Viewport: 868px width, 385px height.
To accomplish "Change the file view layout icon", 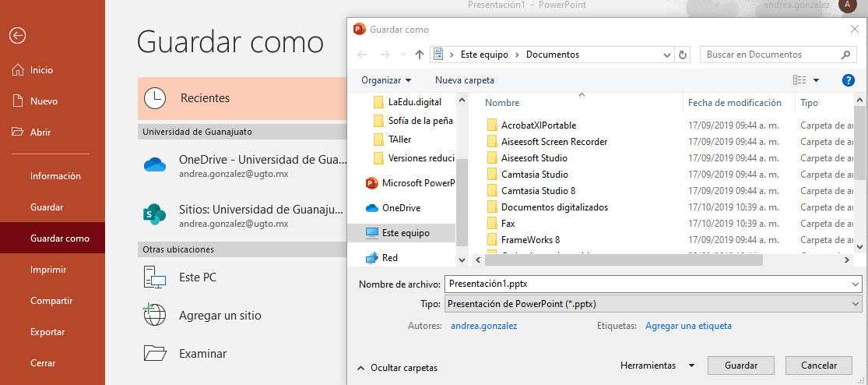I will [x=799, y=80].
